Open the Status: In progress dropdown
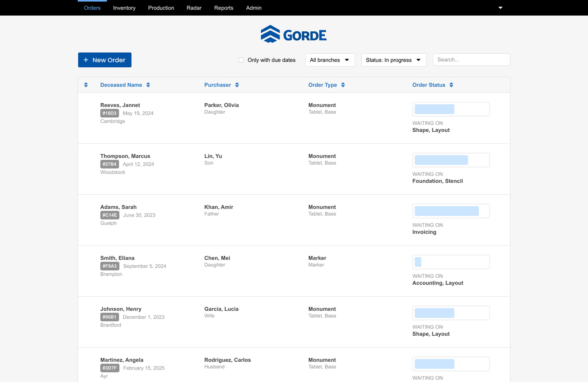 click(394, 60)
